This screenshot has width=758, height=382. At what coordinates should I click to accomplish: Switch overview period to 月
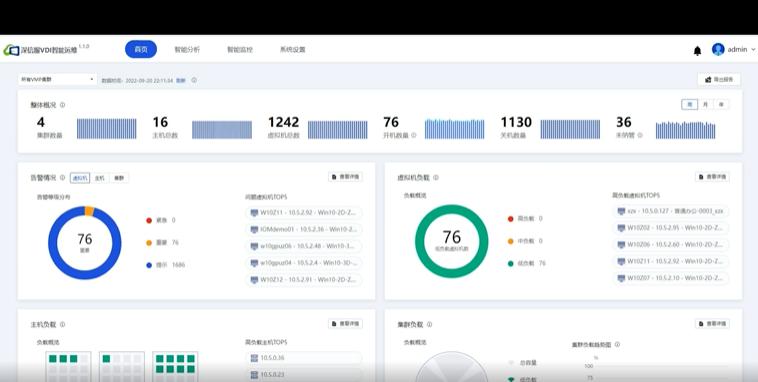[x=705, y=104]
